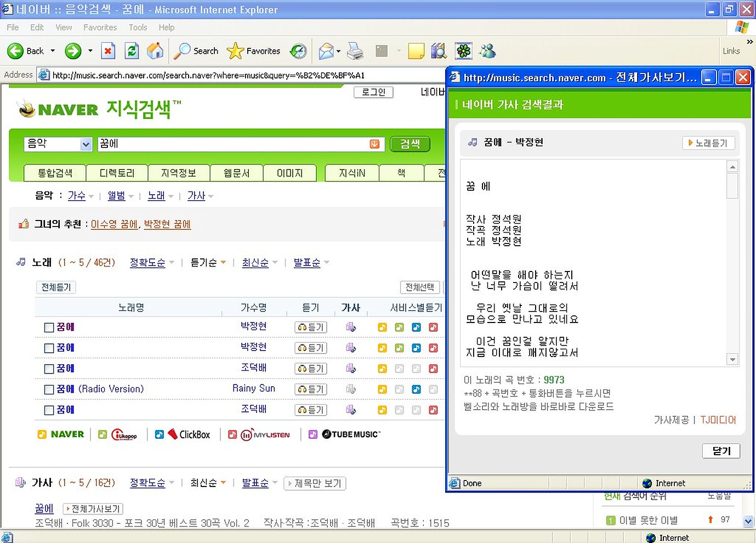The image size is (756, 543).
Task: Click green Likepop service icon in second 박정현 row
Action: coord(399,348)
